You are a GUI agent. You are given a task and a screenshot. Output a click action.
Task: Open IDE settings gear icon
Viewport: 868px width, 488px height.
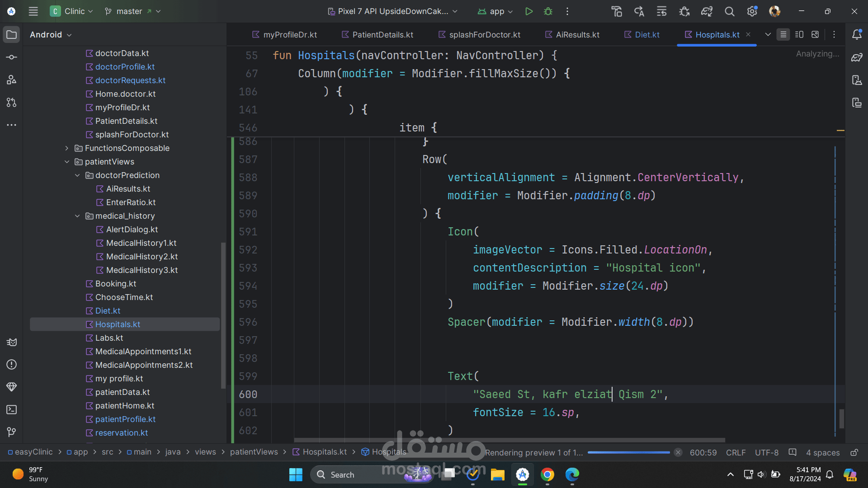coord(752,11)
